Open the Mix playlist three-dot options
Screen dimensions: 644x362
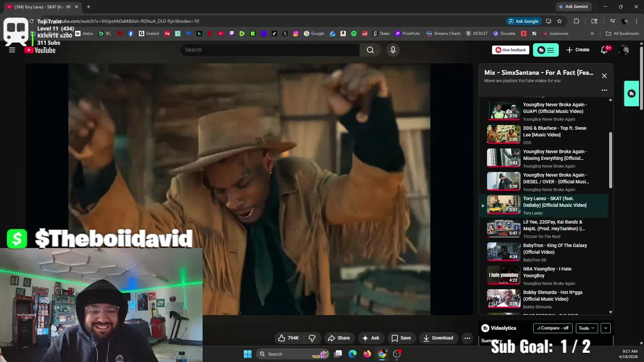[x=604, y=90]
